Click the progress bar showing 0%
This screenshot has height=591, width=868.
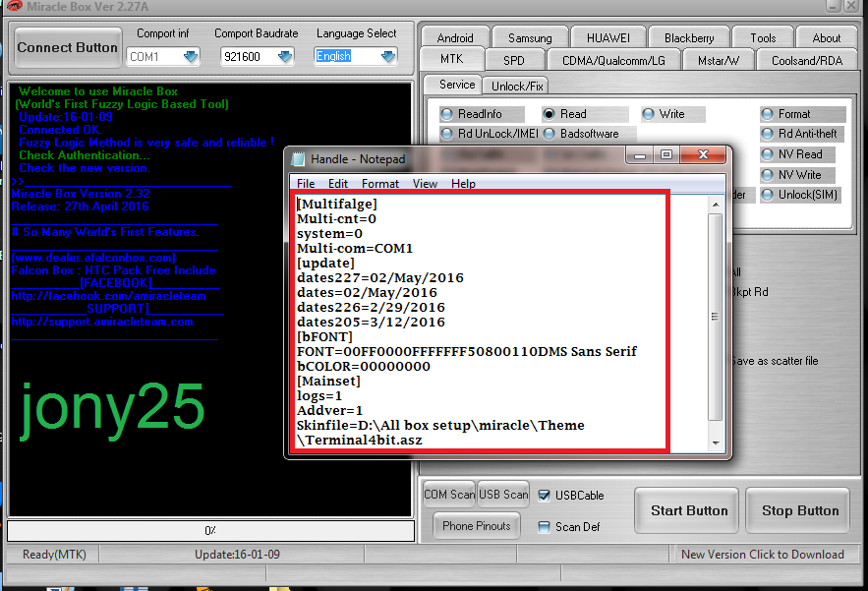pos(209,531)
